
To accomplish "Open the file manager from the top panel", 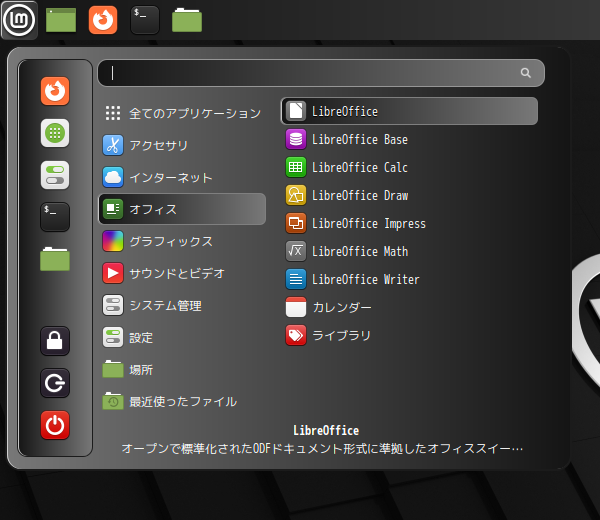I will pyautogui.click(x=187, y=20).
